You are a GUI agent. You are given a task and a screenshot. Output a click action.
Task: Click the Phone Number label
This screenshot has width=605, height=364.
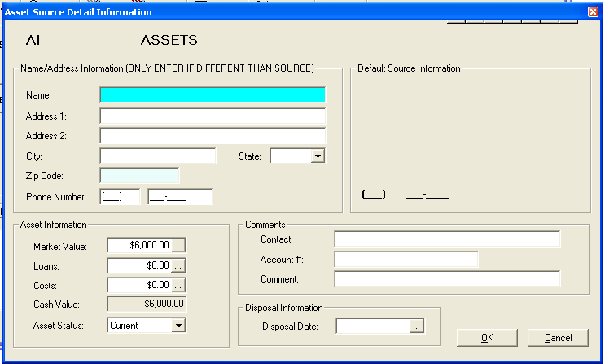click(56, 197)
